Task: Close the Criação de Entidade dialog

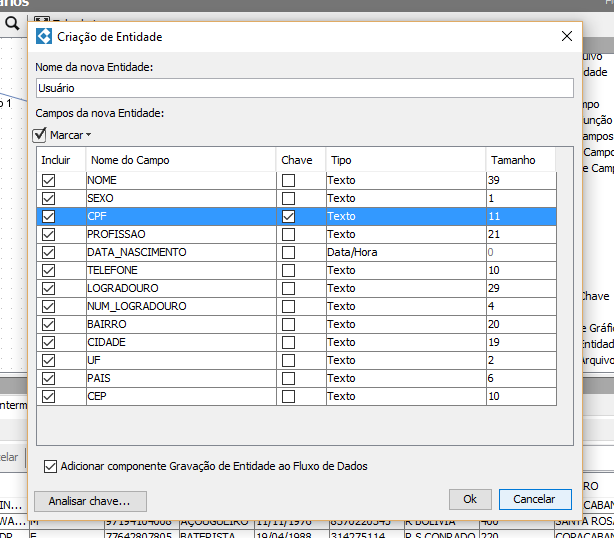Action: click(567, 36)
